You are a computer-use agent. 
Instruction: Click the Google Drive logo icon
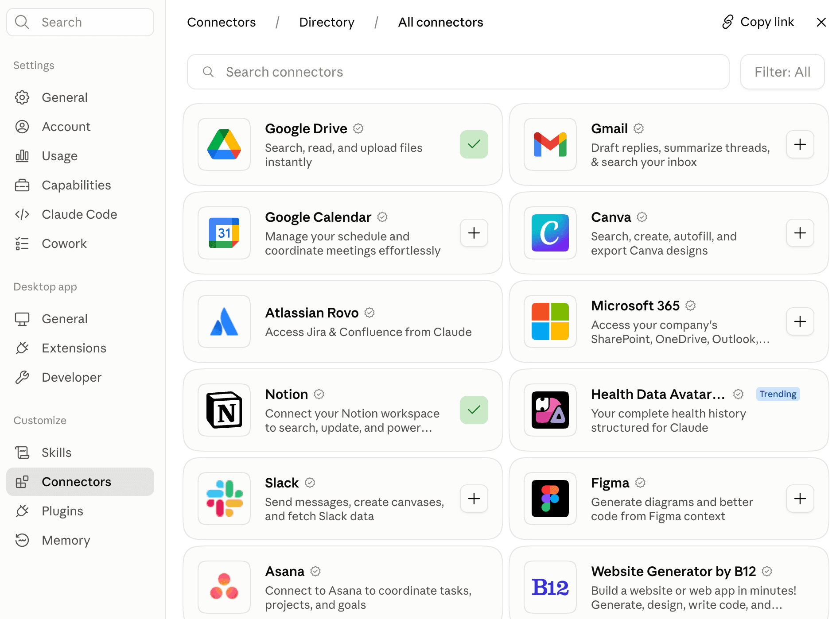(x=224, y=144)
